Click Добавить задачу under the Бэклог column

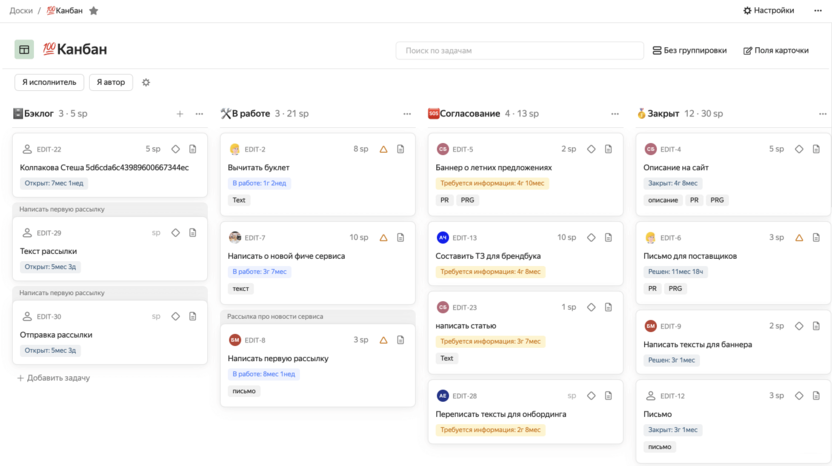tap(53, 378)
